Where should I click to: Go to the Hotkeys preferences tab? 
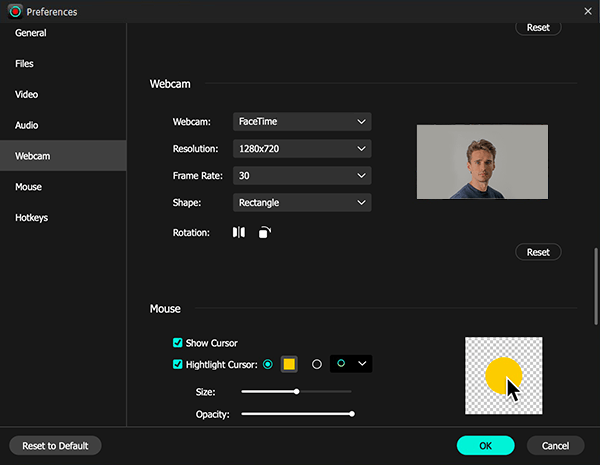coord(63,217)
